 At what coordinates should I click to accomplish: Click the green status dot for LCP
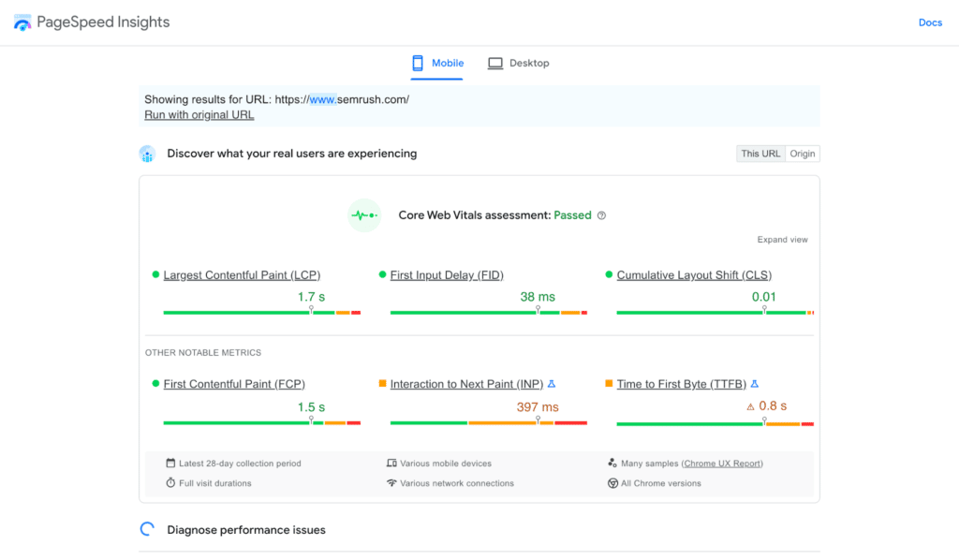(x=155, y=274)
